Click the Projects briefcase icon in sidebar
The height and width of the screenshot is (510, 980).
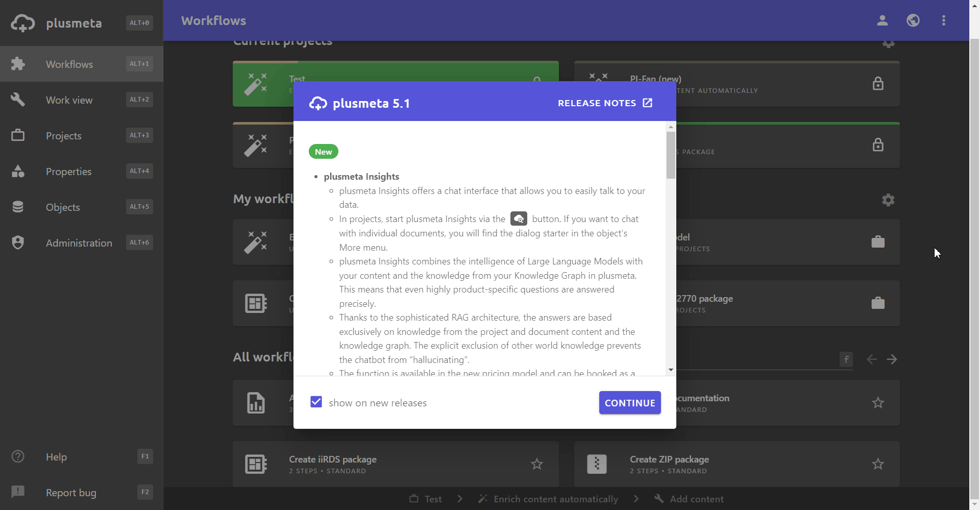click(18, 135)
